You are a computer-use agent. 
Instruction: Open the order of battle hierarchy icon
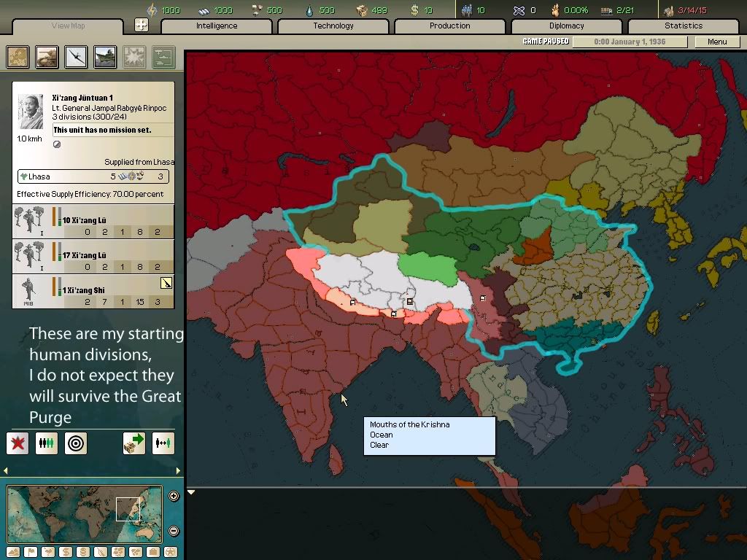coord(163,57)
